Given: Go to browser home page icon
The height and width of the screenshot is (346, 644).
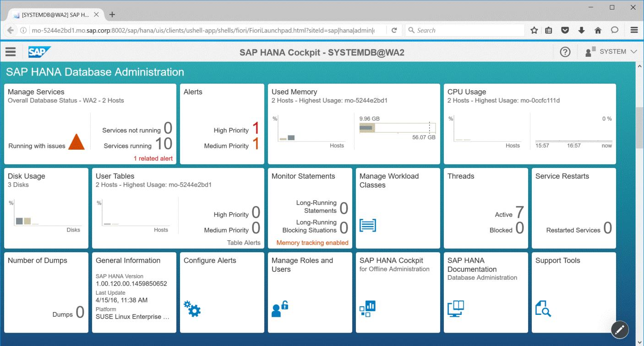Looking at the screenshot, I should pos(598,30).
